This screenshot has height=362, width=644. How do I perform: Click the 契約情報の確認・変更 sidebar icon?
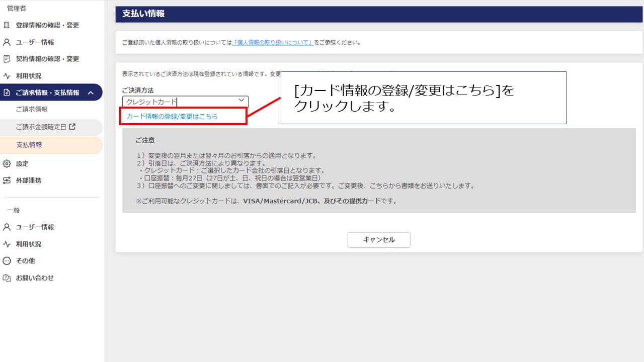coord(8,59)
